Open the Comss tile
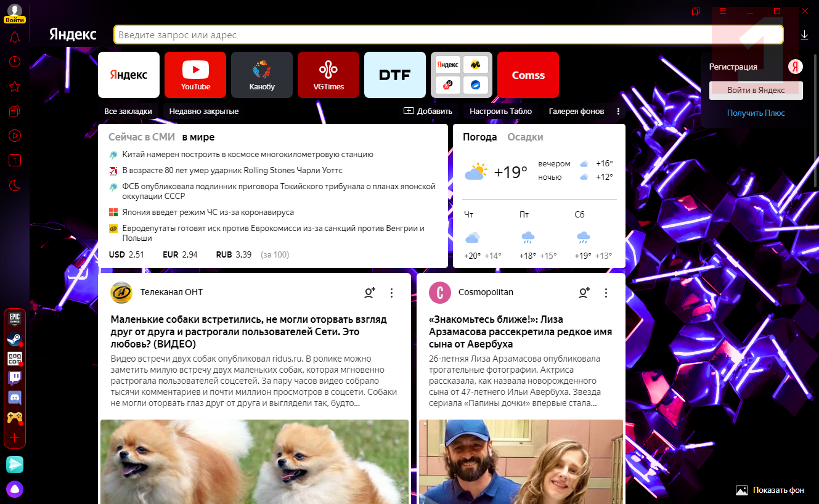The image size is (819, 504). pos(528,75)
